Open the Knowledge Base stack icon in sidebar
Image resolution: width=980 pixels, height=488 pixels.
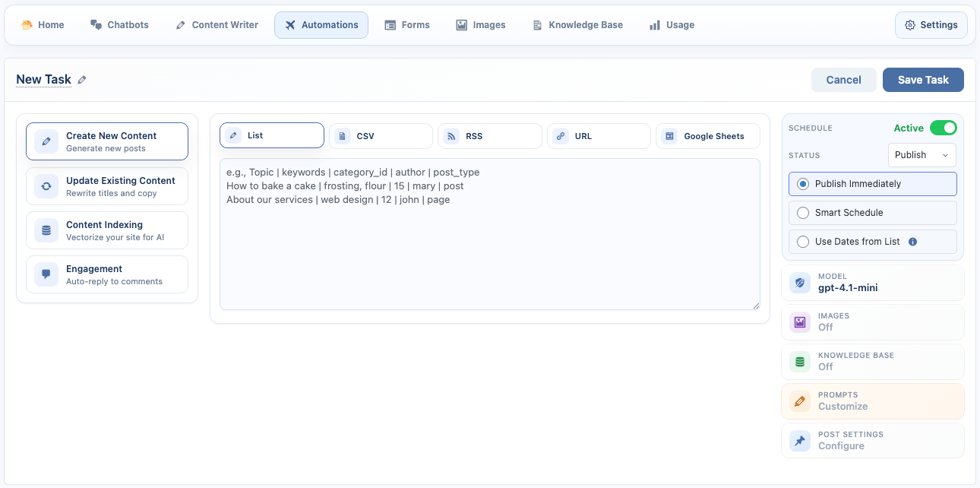[x=800, y=362]
